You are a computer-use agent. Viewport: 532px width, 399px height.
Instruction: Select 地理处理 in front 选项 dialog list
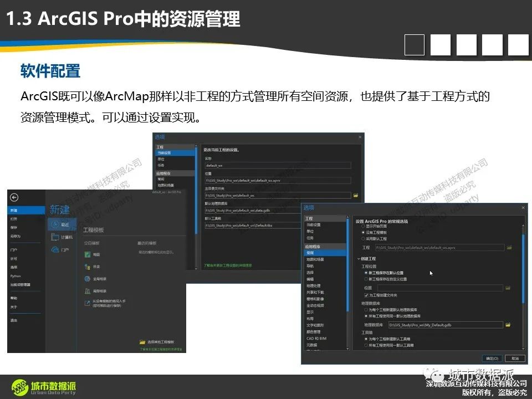[x=314, y=286]
